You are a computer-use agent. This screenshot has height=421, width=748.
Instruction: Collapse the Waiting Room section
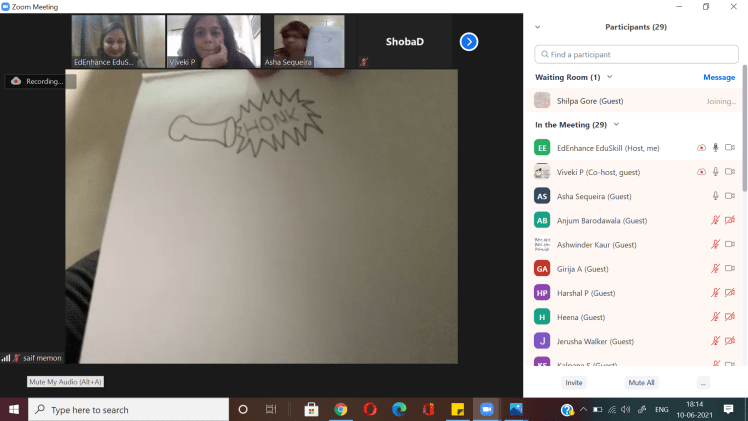tap(610, 77)
